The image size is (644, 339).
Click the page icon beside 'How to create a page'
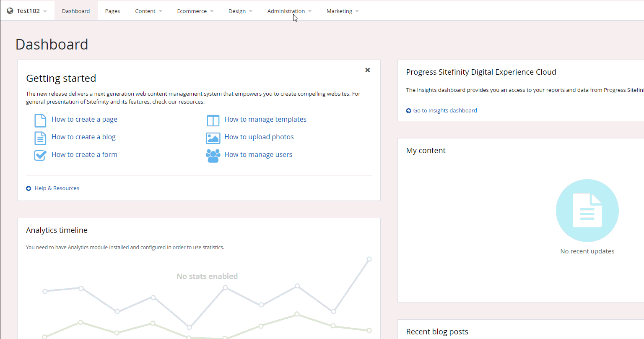coord(40,120)
